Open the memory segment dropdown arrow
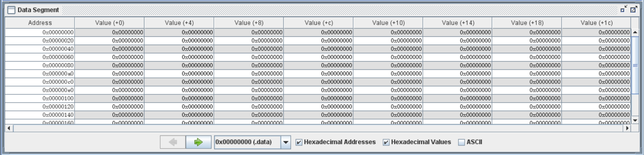 [286, 142]
